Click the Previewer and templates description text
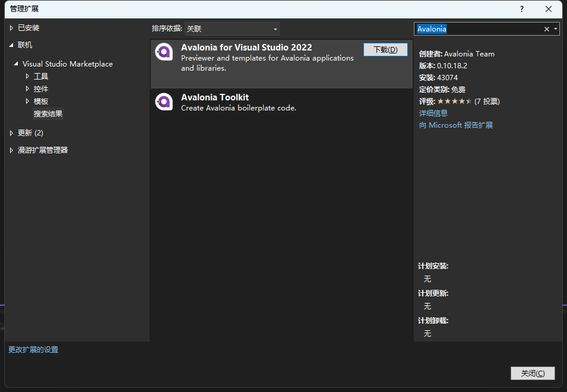 point(267,63)
